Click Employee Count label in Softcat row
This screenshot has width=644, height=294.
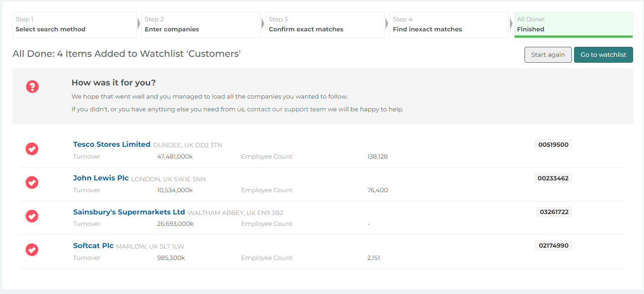pyautogui.click(x=267, y=258)
